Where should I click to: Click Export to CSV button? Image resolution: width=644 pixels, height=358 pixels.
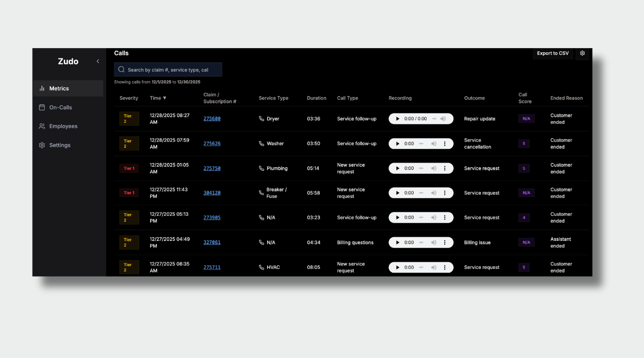(553, 53)
